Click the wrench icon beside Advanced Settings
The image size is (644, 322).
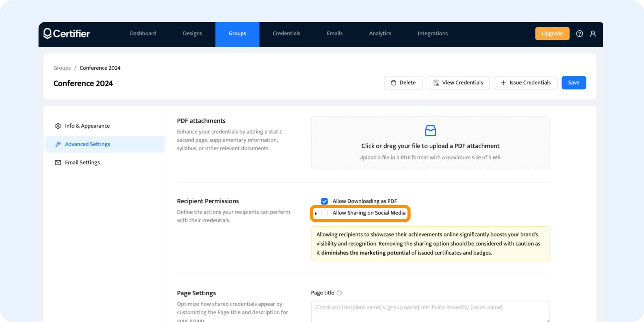[58, 144]
